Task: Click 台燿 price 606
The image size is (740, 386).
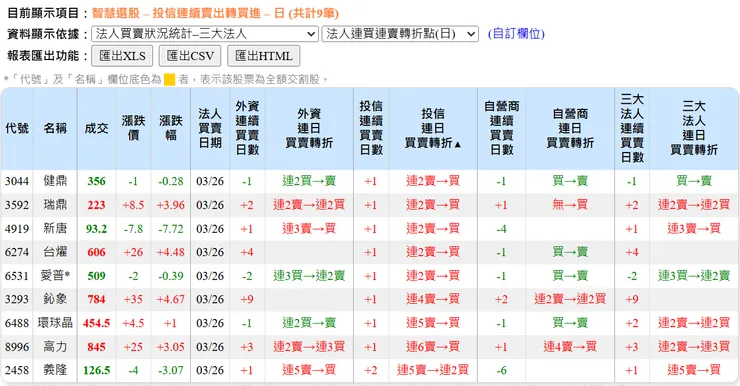Action: 96,252
